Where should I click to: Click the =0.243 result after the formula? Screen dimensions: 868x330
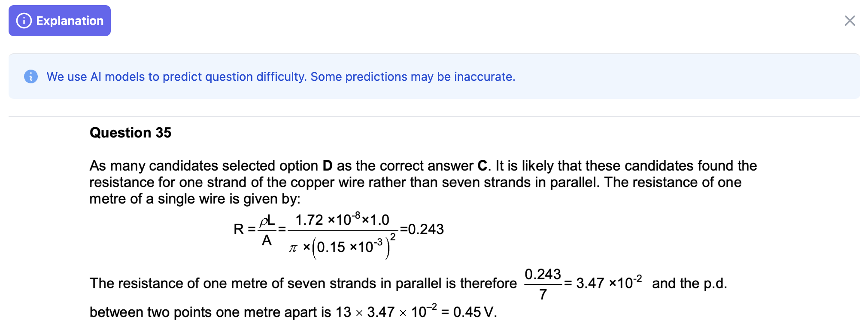[x=422, y=229]
